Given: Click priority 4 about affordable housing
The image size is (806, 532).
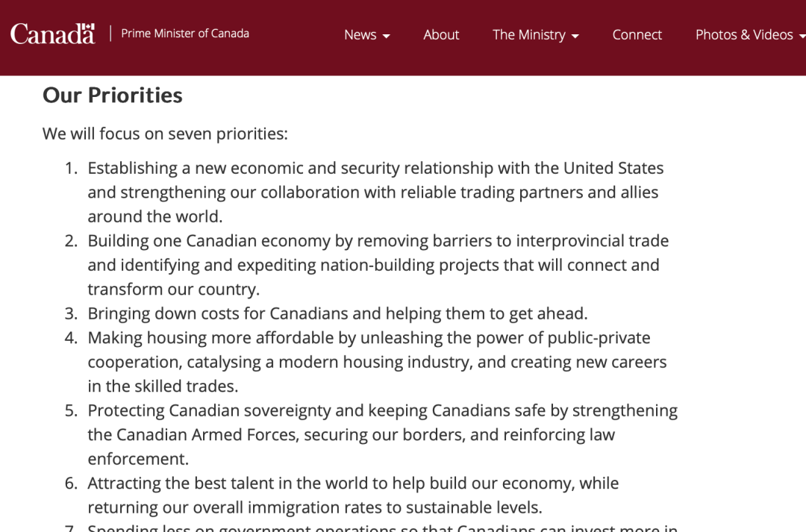Looking at the screenshot, I should pyautogui.click(x=377, y=362).
